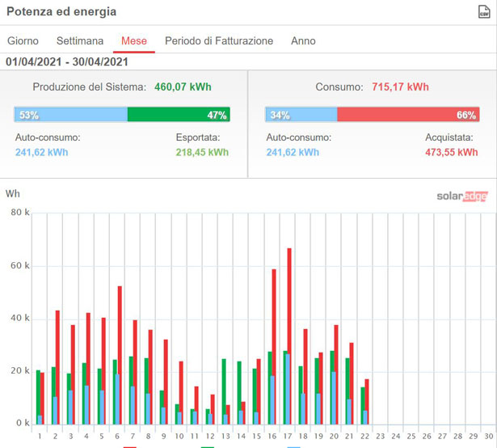
Task: Click the blue 53% production bar segment
Action: pyautogui.click(x=71, y=115)
